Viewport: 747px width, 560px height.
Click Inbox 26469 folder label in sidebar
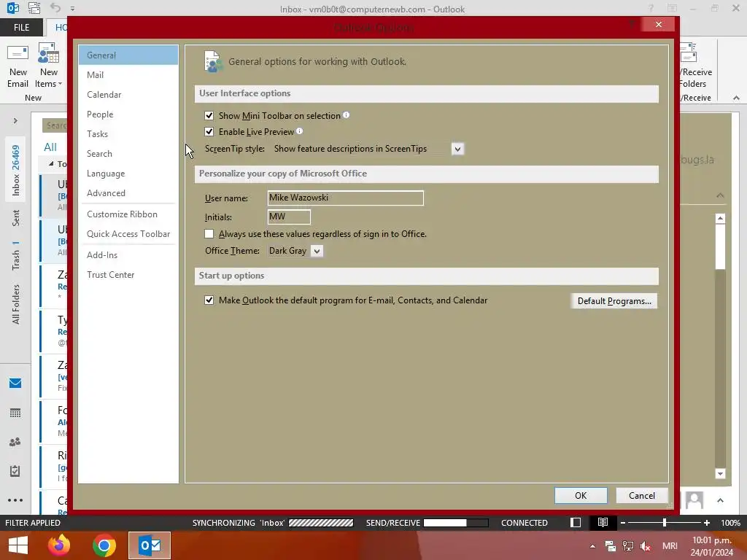(16, 171)
